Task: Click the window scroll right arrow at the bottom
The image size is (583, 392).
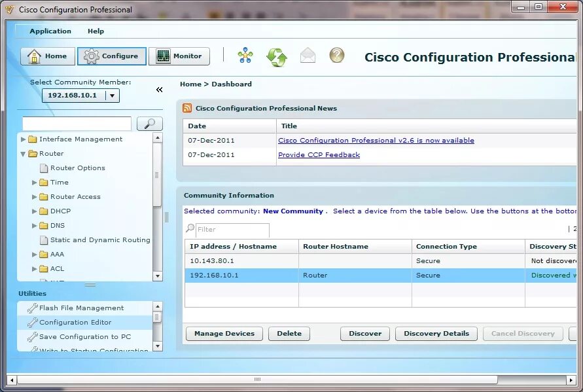Action: click(x=571, y=380)
